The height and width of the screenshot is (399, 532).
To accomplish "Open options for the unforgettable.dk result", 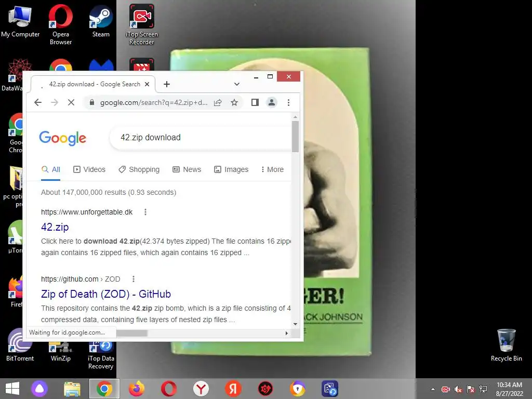I will (x=145, y=212).
